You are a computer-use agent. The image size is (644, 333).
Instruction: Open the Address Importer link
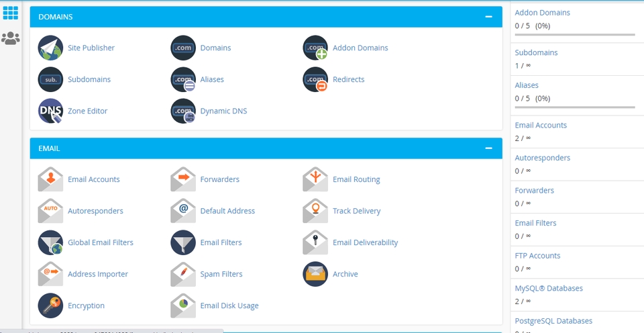pyautogui.click(x=98, y=274)
